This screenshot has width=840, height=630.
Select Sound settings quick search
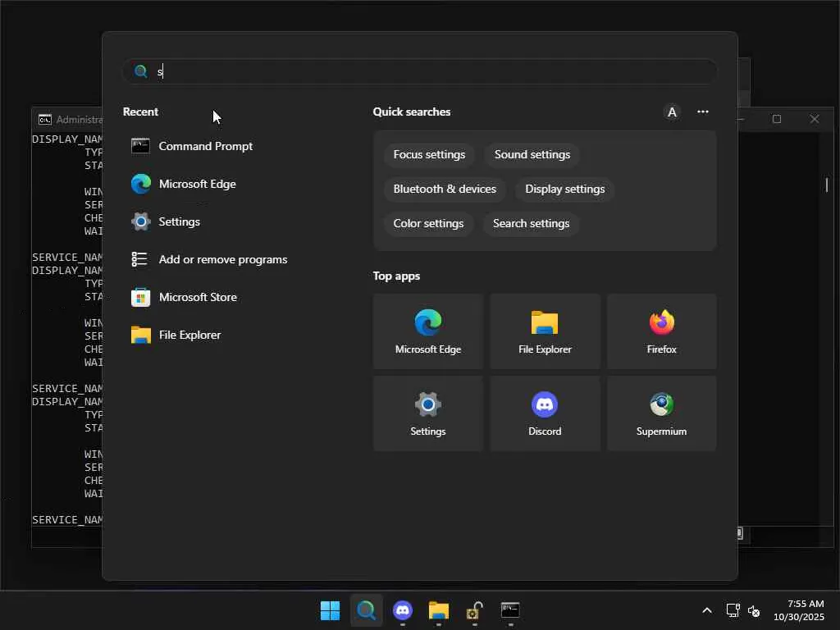[x=532, y=155]
